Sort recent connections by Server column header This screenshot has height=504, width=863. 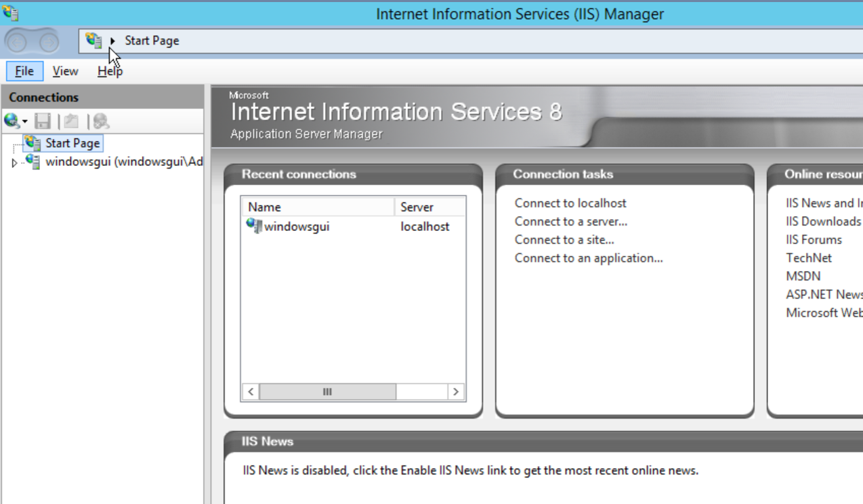click(430, 207)
